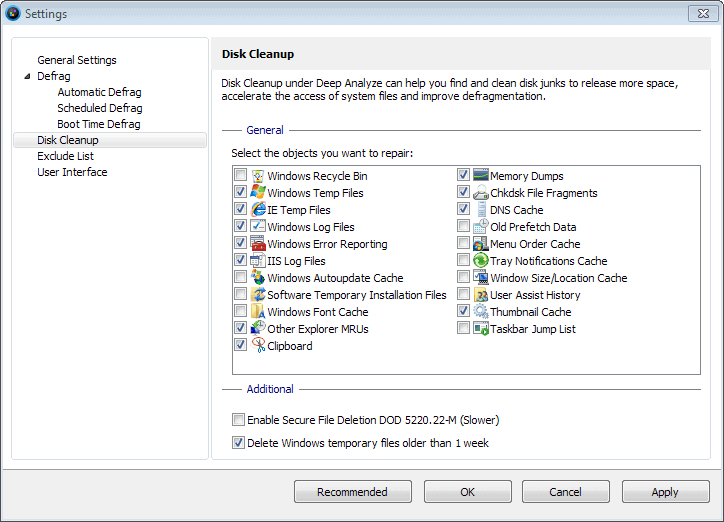Check Software Temporary Installation Files checkbox
This screenshot has height=522, width=724.
[x=240, y=294]
